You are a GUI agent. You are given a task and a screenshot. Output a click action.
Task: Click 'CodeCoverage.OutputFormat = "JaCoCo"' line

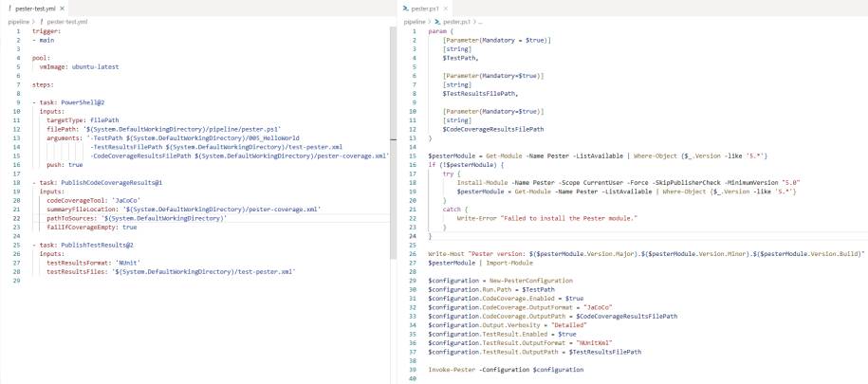pyautogui.click(x=521, y=307)
